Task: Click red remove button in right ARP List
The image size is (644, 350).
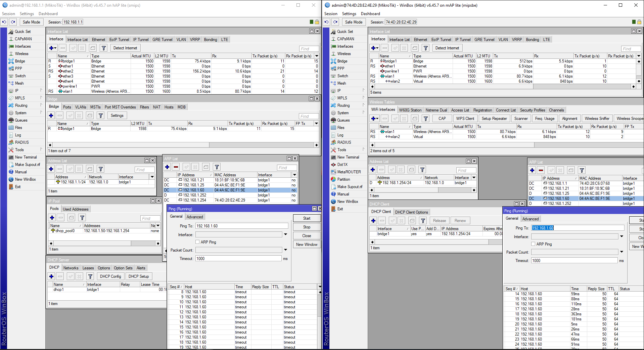Action: pos(541,170)
